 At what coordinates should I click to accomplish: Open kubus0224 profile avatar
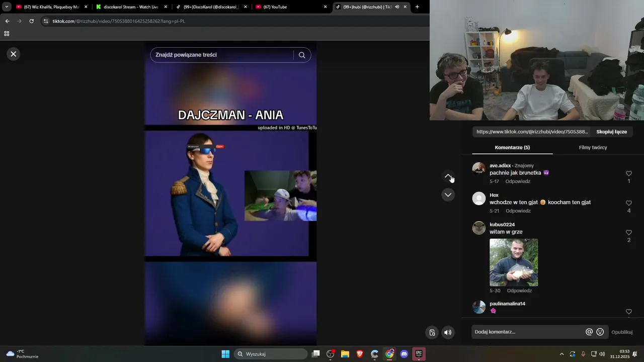pos(479,228)
